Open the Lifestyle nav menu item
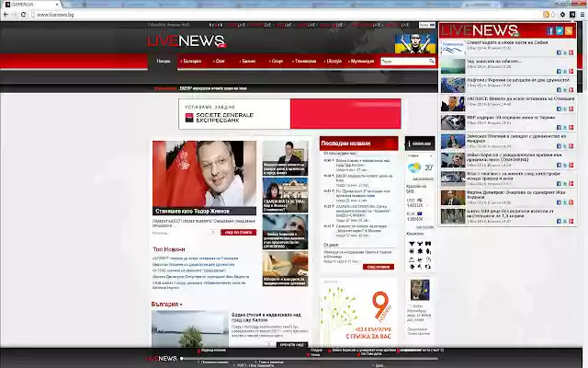 (x=333, y=62)
